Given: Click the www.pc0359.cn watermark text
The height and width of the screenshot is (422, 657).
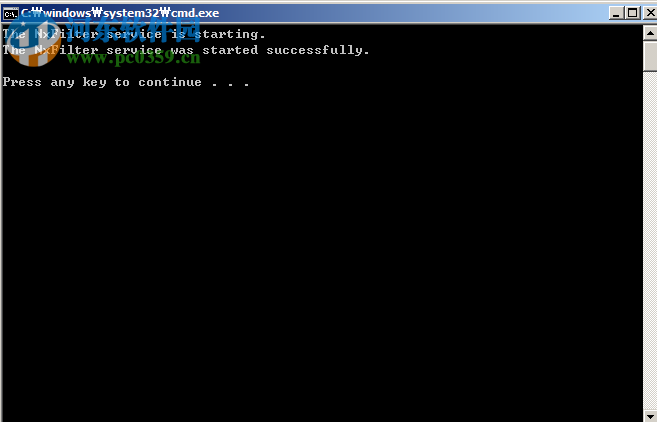Looking at the screenshot, I should pos(133,58).
